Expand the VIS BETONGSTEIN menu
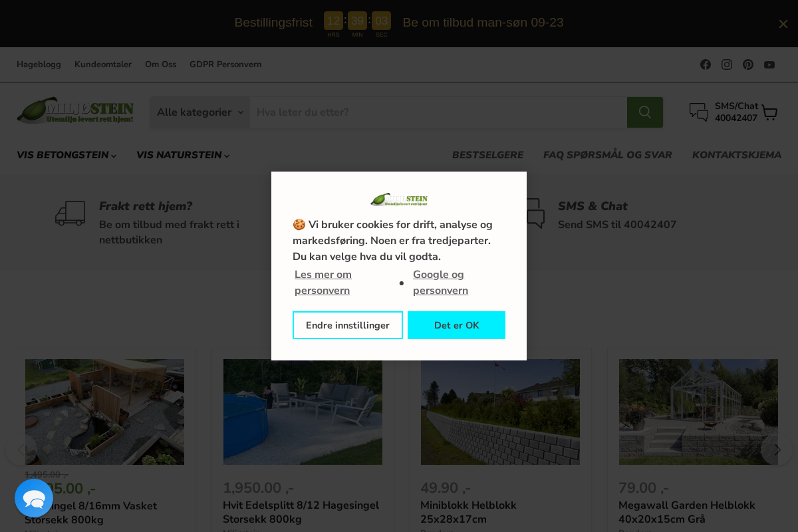Screen dimensions: 798x532 click(65, 155)
